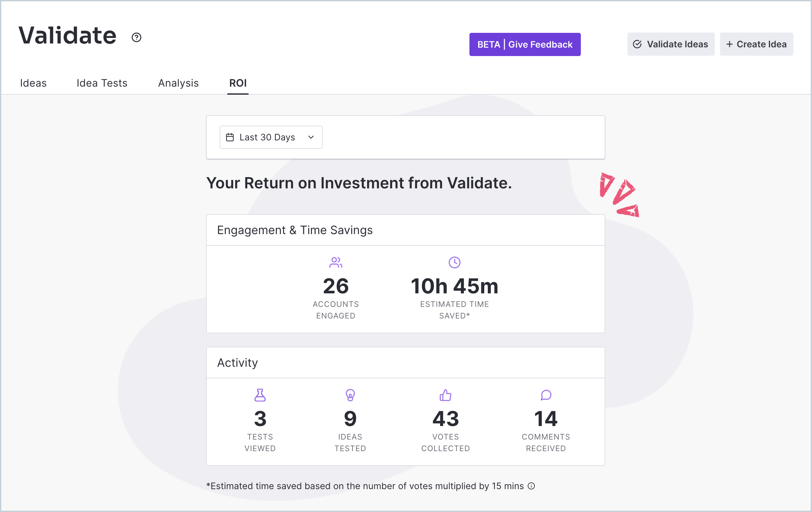This screenshot has height=512, width=812.
Task: Switch to the Ideas tab
Action: coord(33,83)
